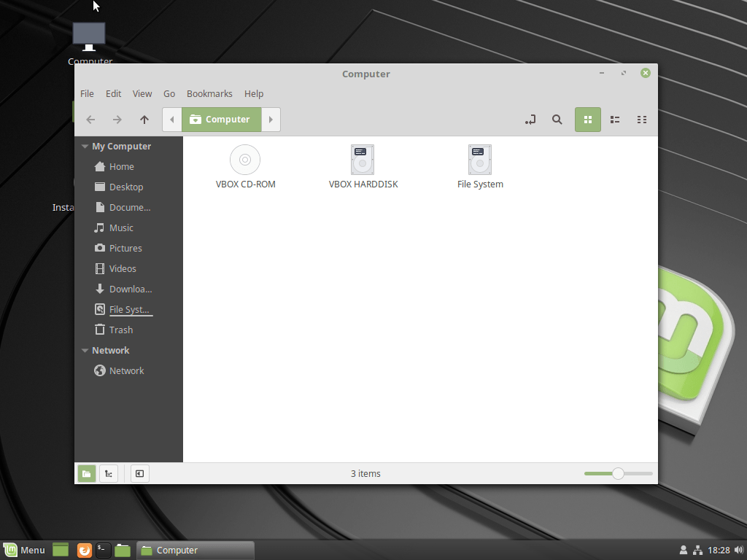This screenshot has height=560, width=747.
Task: Select Computer window in taskbar
Action: click(196, 551)
